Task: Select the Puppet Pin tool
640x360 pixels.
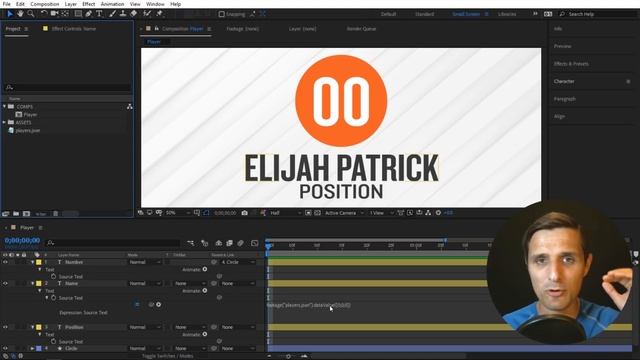Action: (160, 14)
